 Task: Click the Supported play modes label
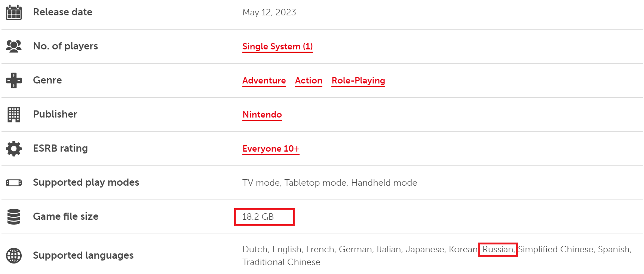pos(86,182)
